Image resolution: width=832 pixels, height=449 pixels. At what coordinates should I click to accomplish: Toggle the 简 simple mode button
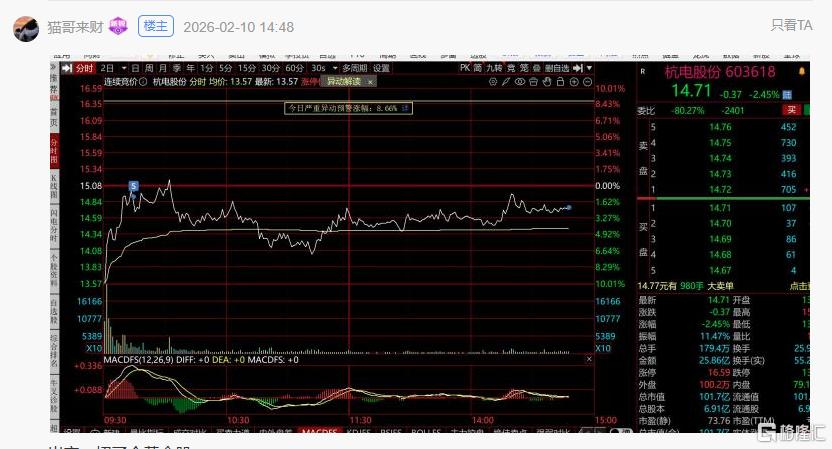click(478, 68)
